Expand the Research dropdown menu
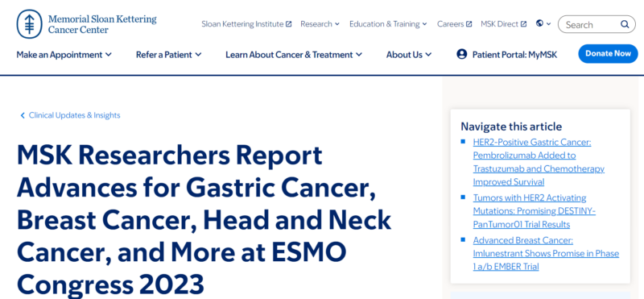Image resolution: width=644 pixels, height=299 pixels. click(320, 24)
